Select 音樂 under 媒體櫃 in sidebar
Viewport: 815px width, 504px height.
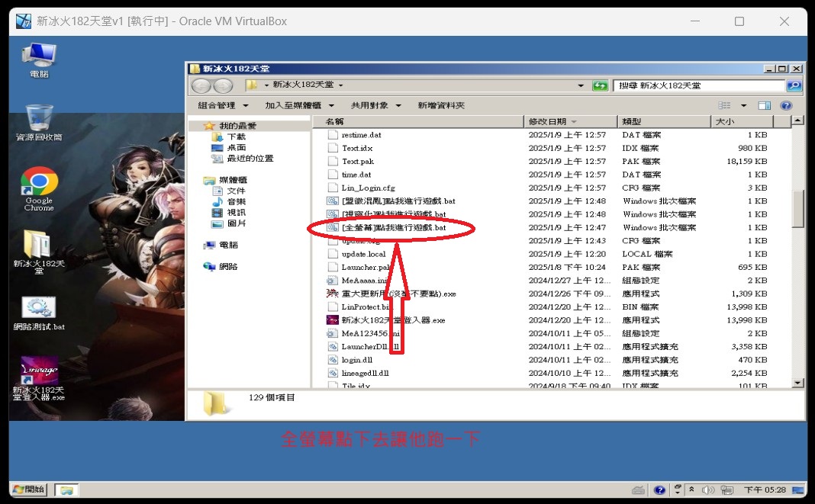(x=237, y=201)
